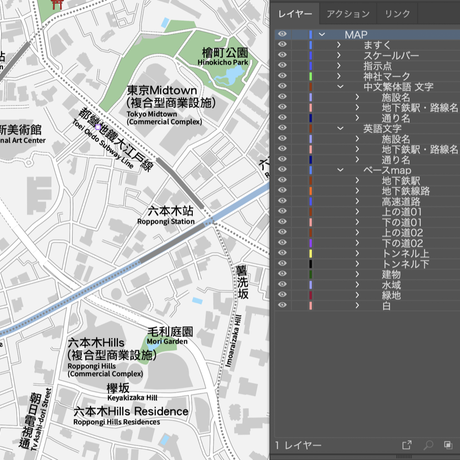
Task: Click the Tv Asahi-dori Street label
Action: [41, 420]
